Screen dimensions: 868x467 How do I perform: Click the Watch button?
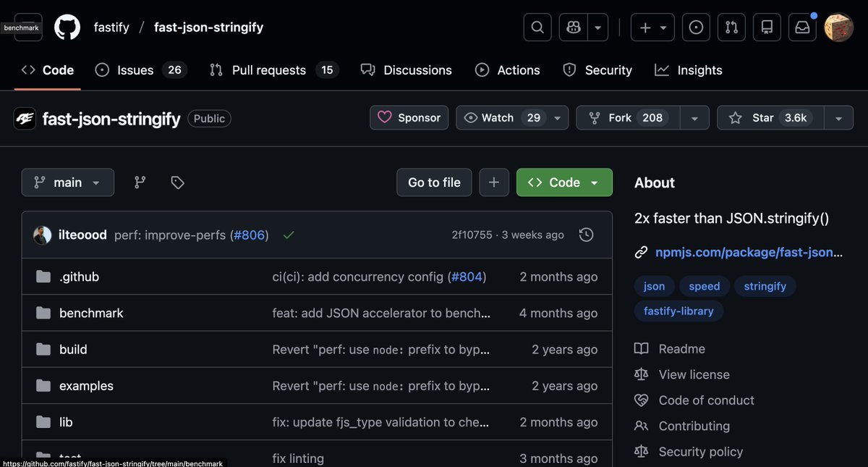pyautogui.click(x=502, y=117)
